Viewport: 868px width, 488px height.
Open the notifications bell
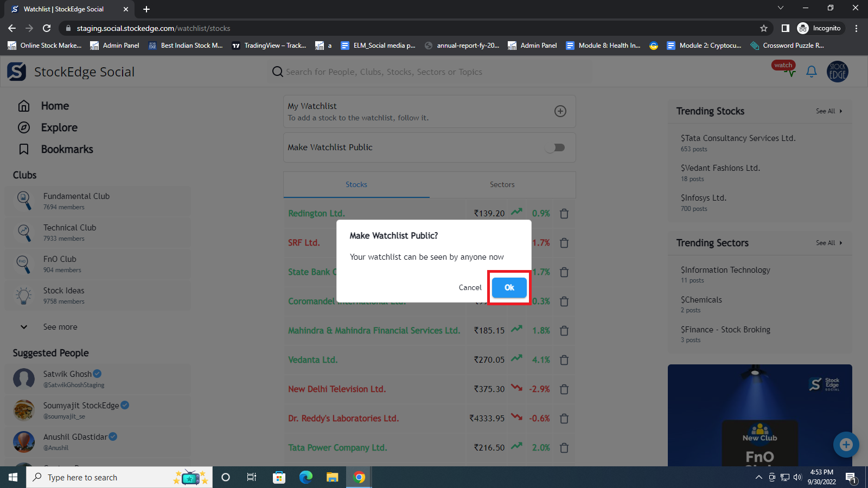(812, 72)
